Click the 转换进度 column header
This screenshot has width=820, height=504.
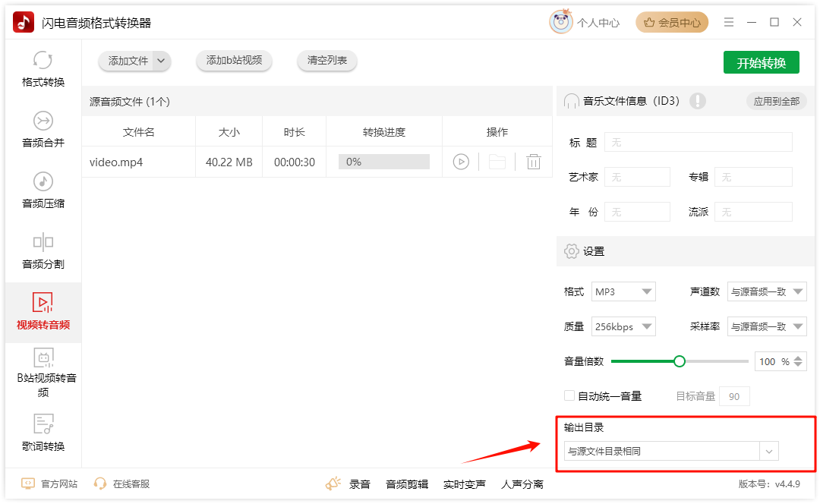pos(384,132)
